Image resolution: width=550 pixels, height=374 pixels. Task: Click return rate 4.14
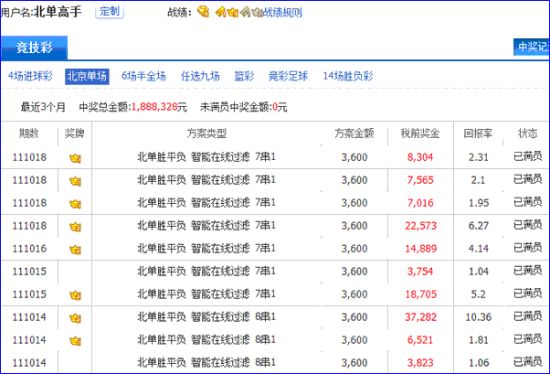[x=478, y=248]
